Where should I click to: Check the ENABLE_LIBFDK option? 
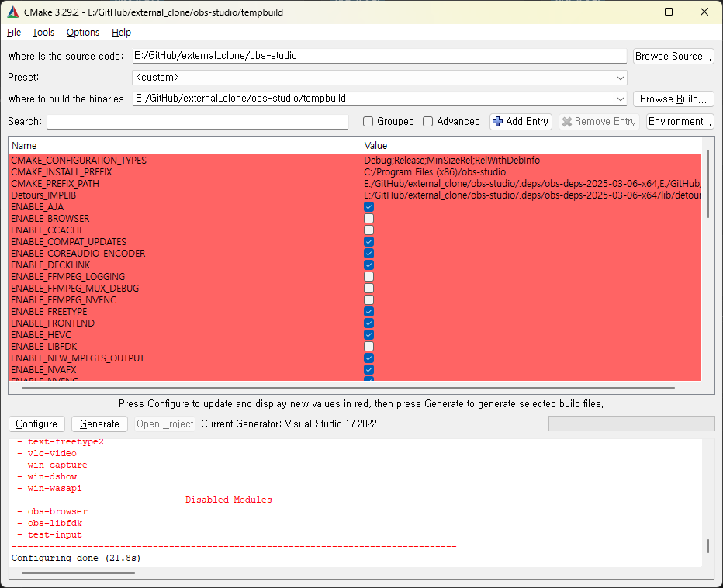(x=369, y=346)
